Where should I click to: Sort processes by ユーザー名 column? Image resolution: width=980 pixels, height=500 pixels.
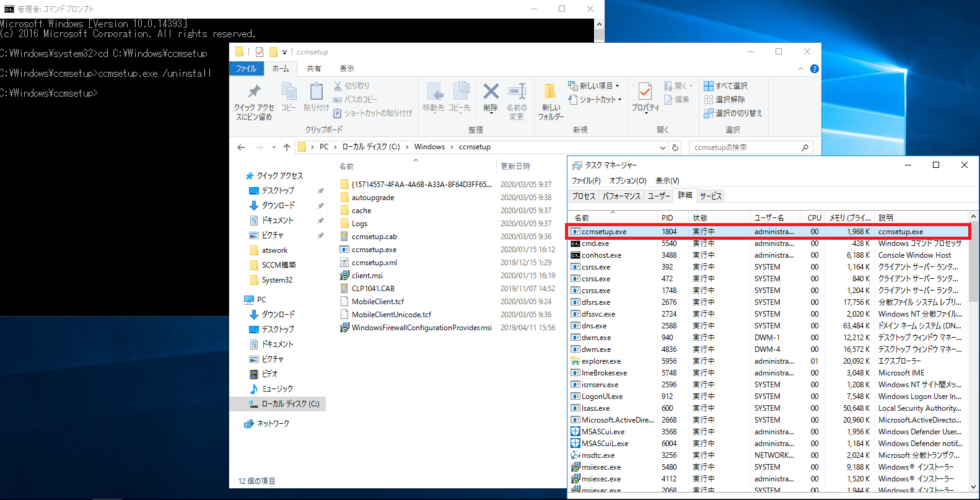click(776, 217)
